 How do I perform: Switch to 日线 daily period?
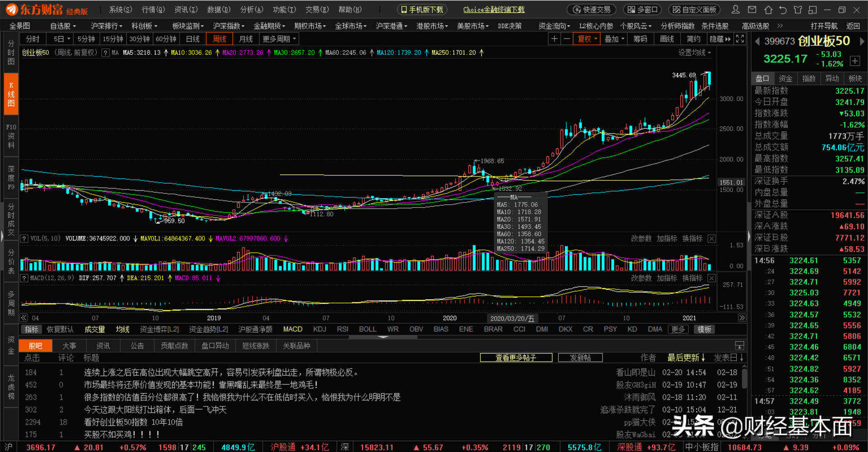(193, 39)
